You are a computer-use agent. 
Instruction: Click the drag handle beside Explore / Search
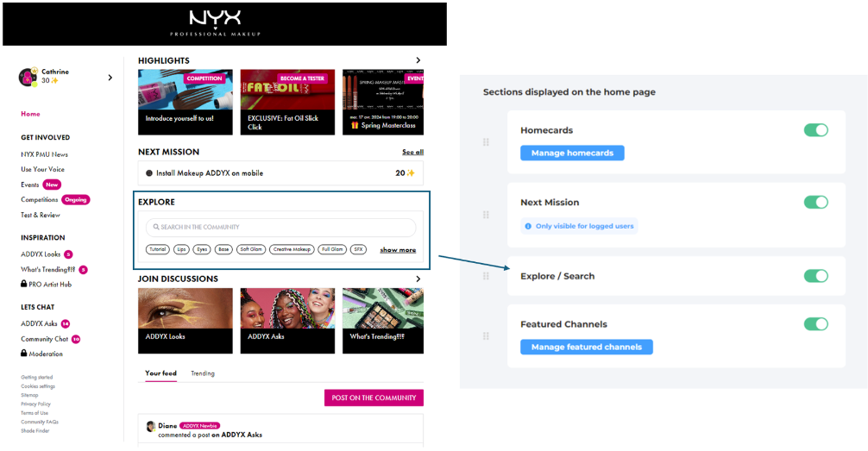pos(486,276)
